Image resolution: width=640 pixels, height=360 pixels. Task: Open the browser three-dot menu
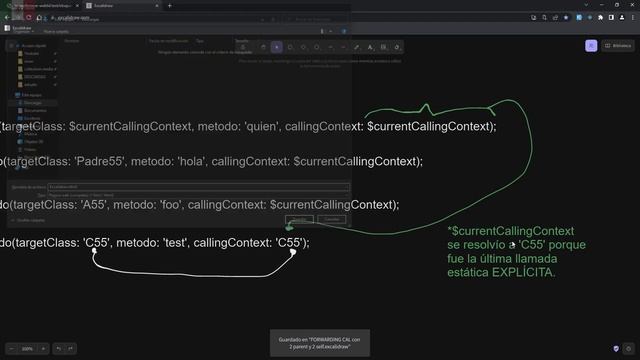pos(633,18)
